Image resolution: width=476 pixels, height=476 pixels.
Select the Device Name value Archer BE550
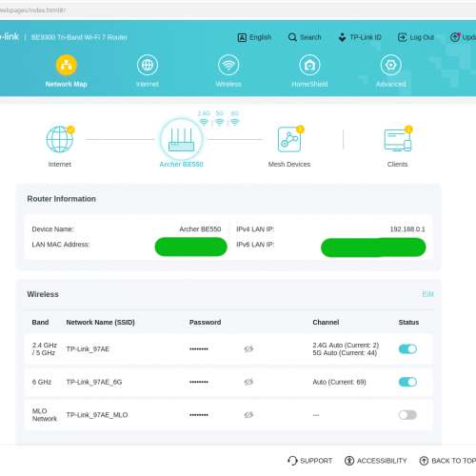(200, 229)
